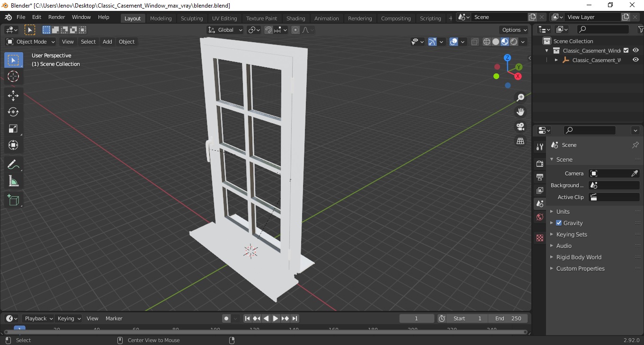
Task: Open the View Layer properties tab
Action: pos(540,191)
